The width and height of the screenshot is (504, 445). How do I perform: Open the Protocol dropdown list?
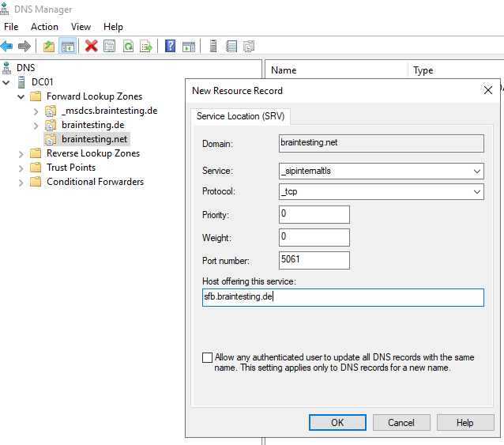click(476, 192)
